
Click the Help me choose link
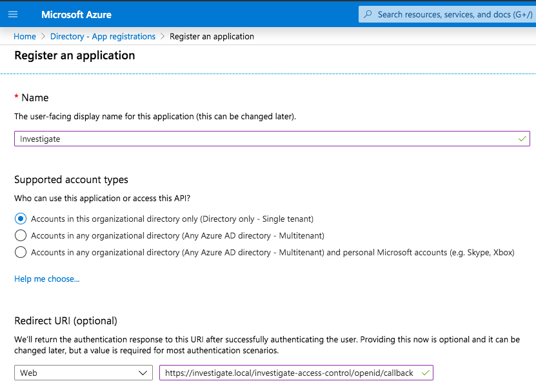coord(46,279)
